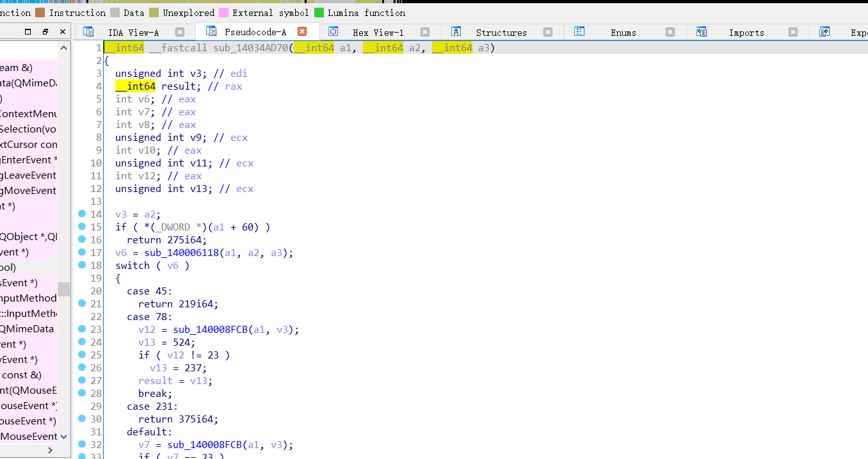Screen dimensions: 868x459
Task: Click the Imports tab icon
Action: [x=702, y=31]
